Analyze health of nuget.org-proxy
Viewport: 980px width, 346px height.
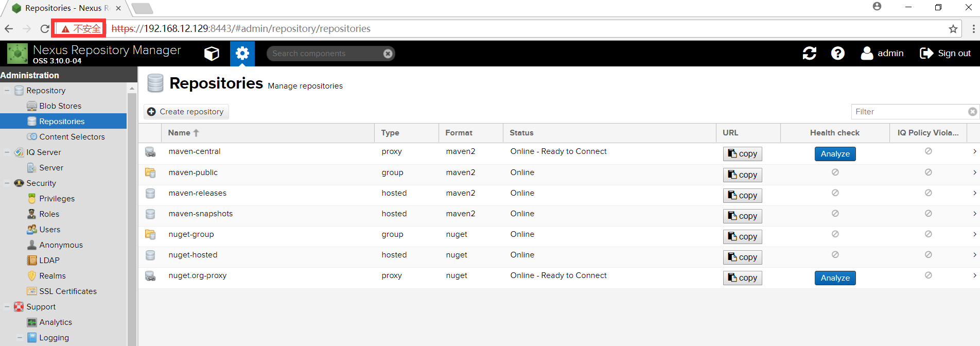point(835,278)
